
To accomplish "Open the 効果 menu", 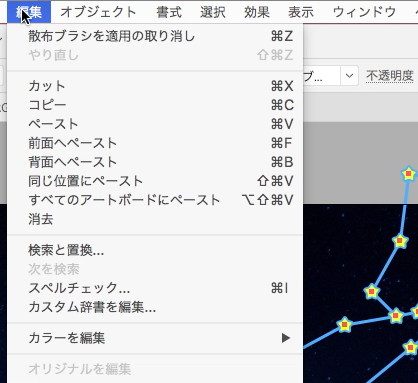I will point(257,12).
